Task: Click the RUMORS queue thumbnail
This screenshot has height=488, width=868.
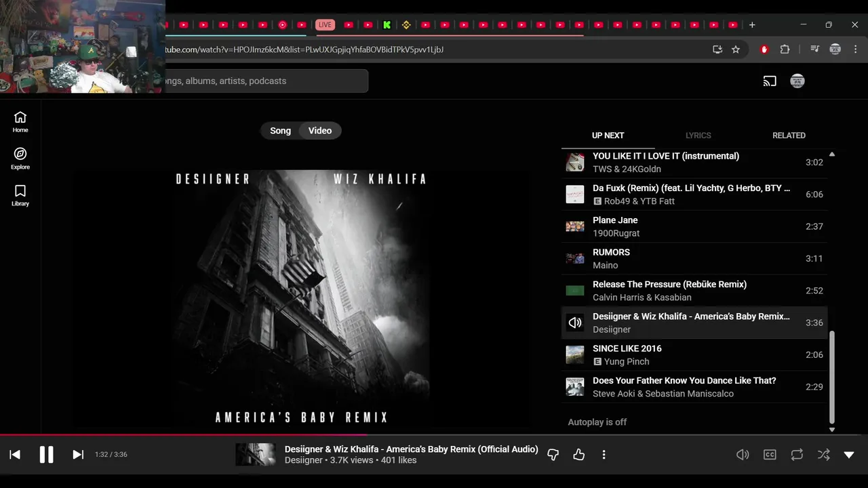Action: [575, 258]
